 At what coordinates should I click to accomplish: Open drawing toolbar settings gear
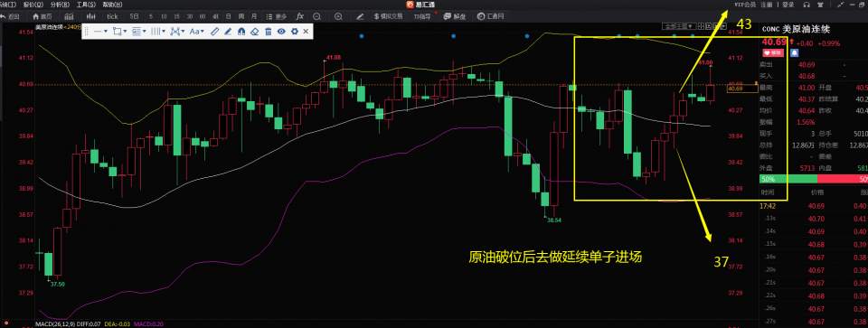(295, 32)
